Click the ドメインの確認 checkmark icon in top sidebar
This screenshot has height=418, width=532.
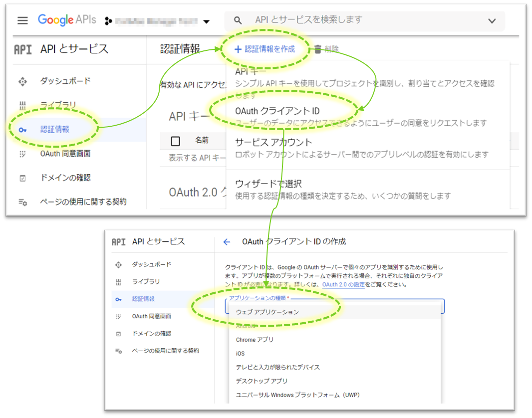point(22,178)
